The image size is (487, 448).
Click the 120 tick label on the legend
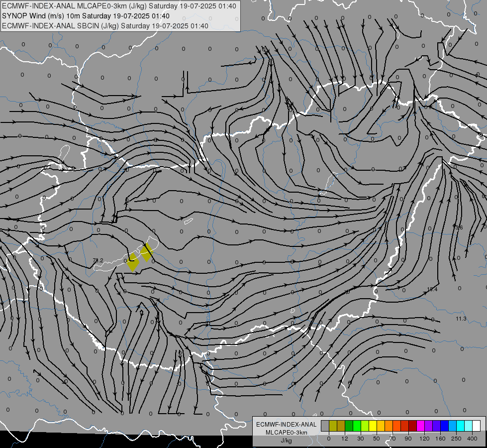coord(424,439)
